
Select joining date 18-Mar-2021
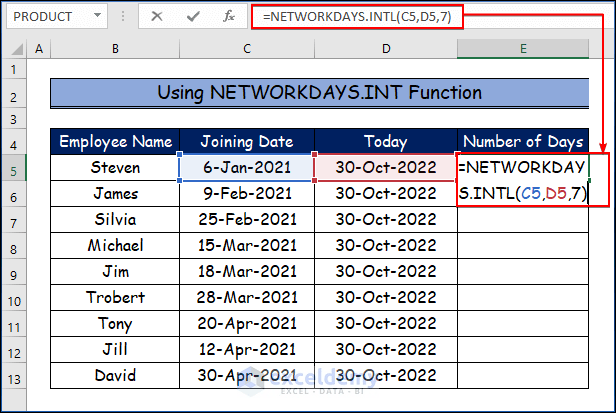(247, 271)
